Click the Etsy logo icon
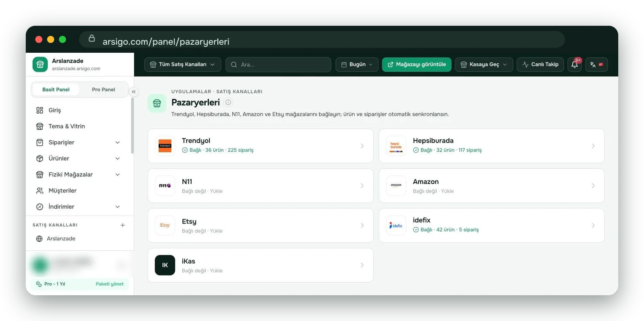Viewport: 644px width, 321px height. [165, 226]
